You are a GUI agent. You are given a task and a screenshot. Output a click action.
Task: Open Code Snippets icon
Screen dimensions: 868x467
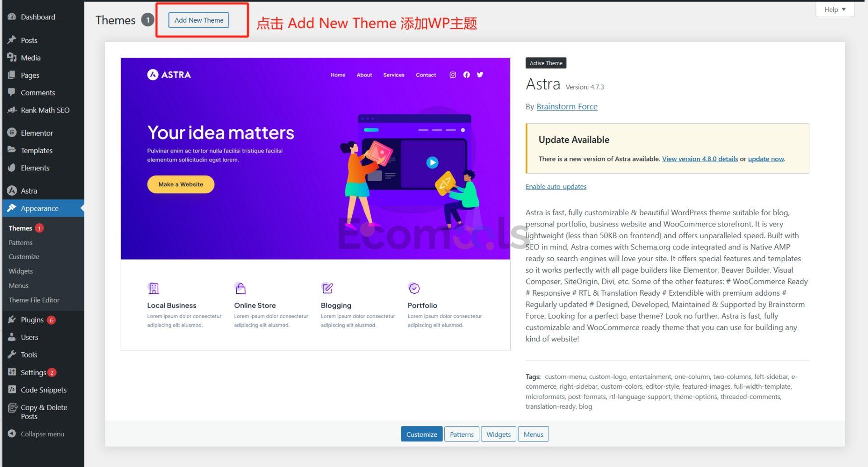12,390
